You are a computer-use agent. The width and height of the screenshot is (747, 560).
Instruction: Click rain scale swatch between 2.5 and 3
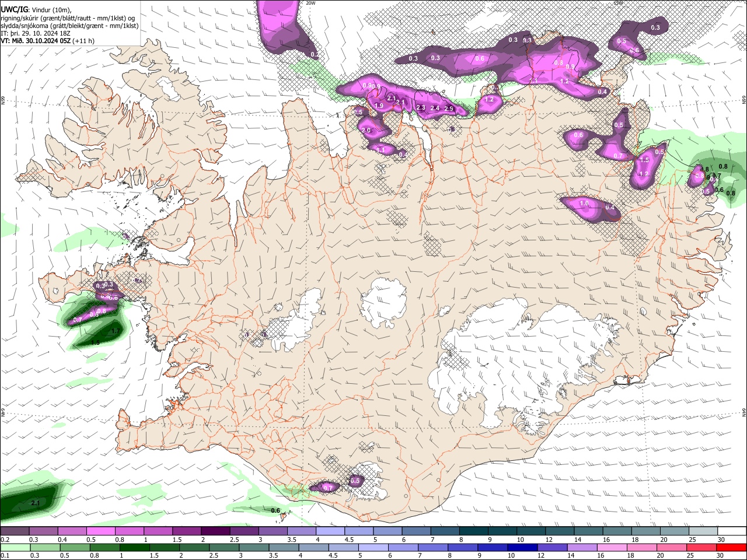[x=224, y=548]
